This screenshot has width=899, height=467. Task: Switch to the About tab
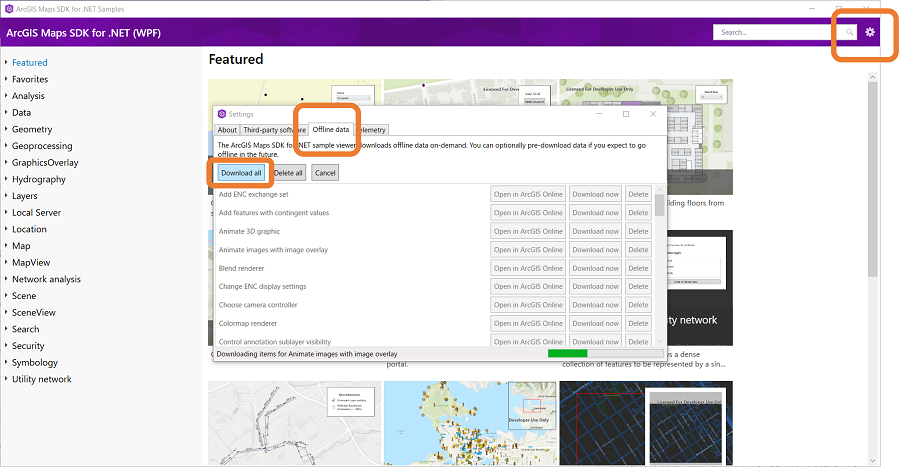click(x=227, y=130)
